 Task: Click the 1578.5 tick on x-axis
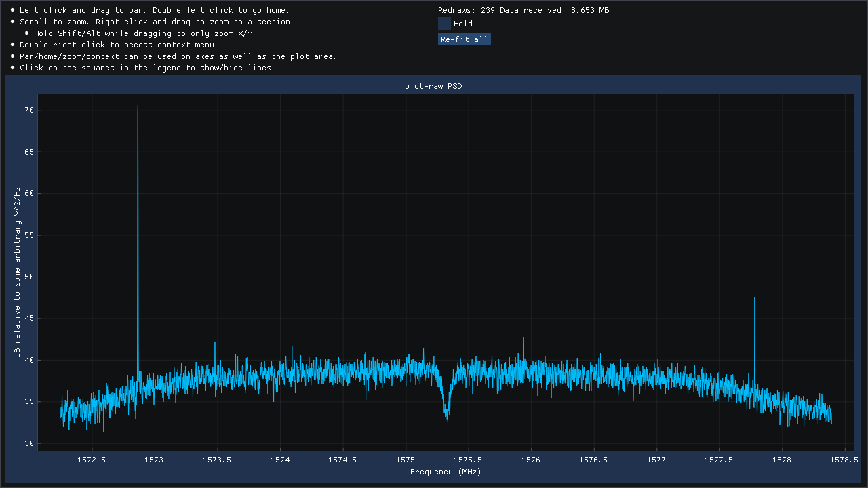[x=844, y=459]
